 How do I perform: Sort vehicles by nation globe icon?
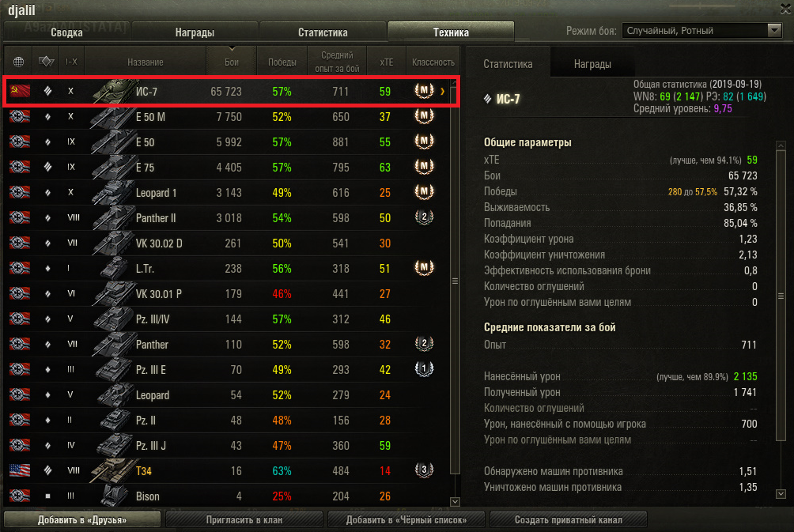pyautogui.click(x=18, y=62)
